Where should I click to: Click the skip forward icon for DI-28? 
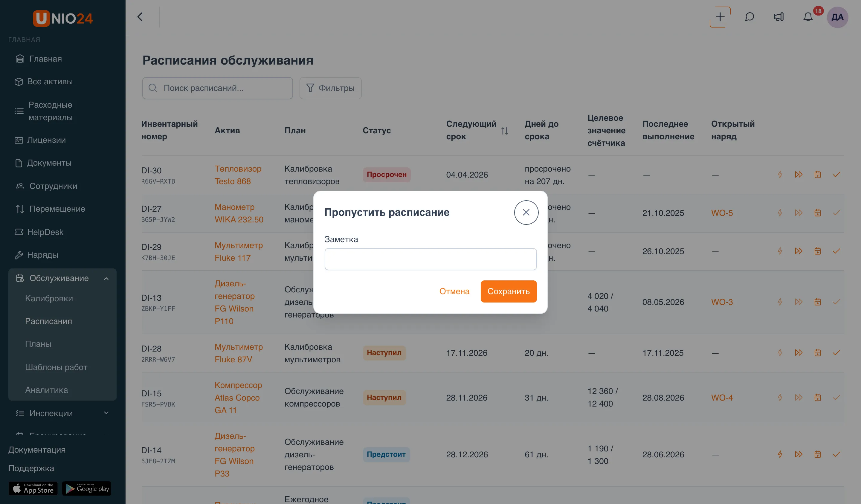click(x=799, y=352)
